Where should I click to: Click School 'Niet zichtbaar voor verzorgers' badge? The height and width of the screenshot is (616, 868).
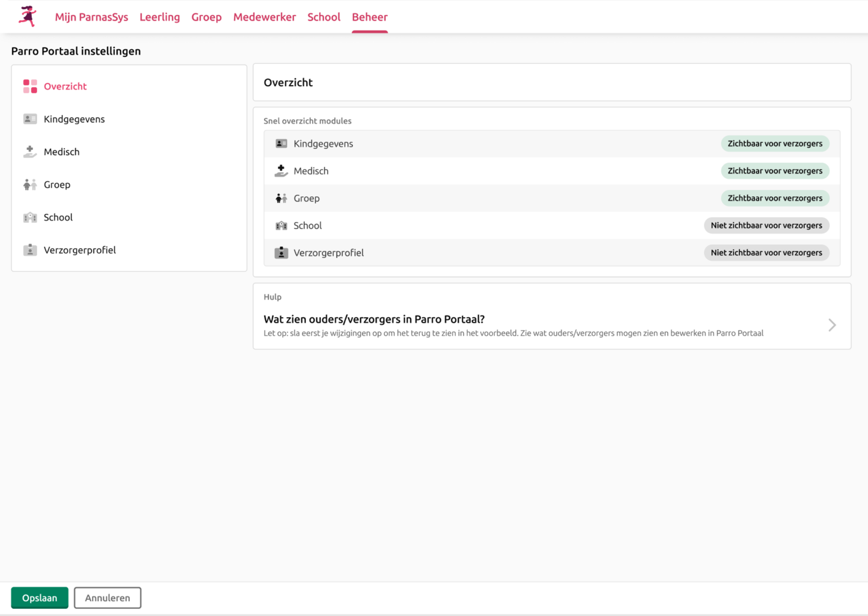pyautogui.click(x=767, y=225)
